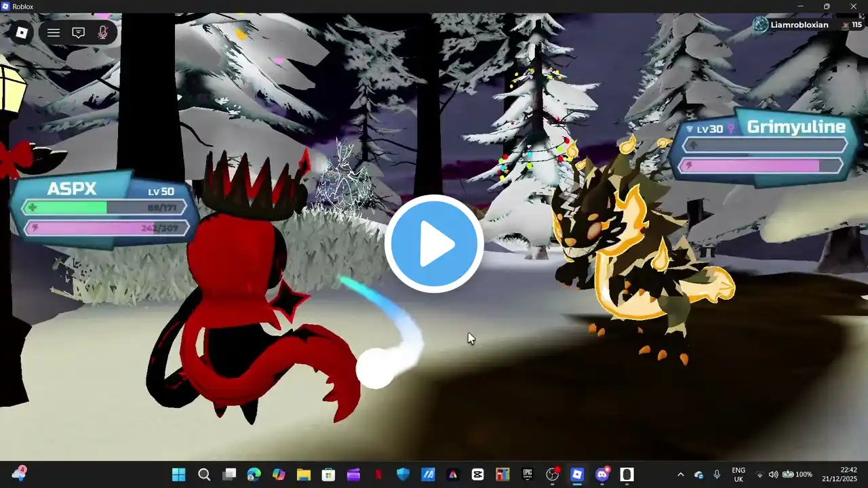This screenshot has width=868, height=488.
Task: Select the Liamrobloxian player name
Action: (800, 25)
